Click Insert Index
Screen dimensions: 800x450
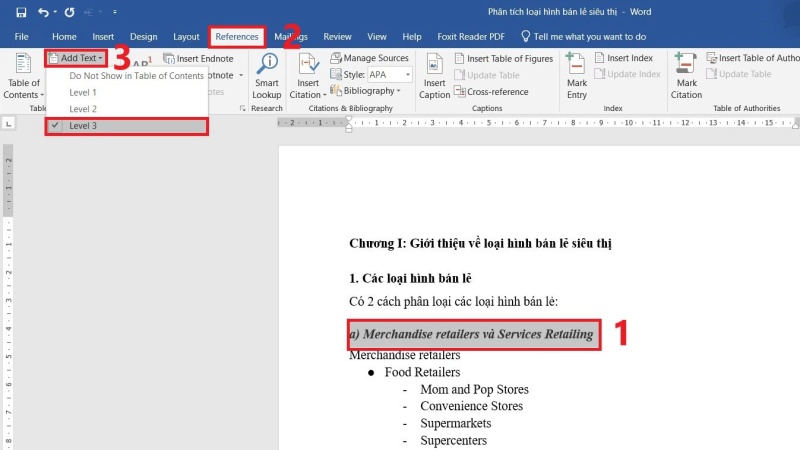click(623, 58)
